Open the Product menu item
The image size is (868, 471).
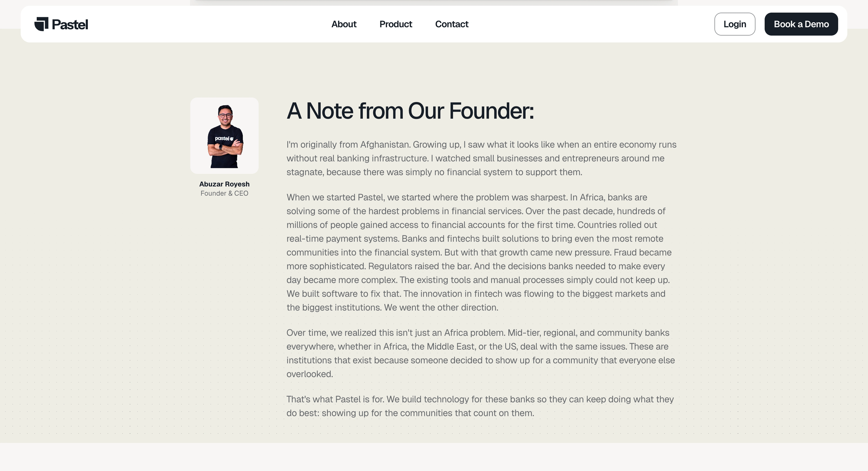click(x=396, y=24)
